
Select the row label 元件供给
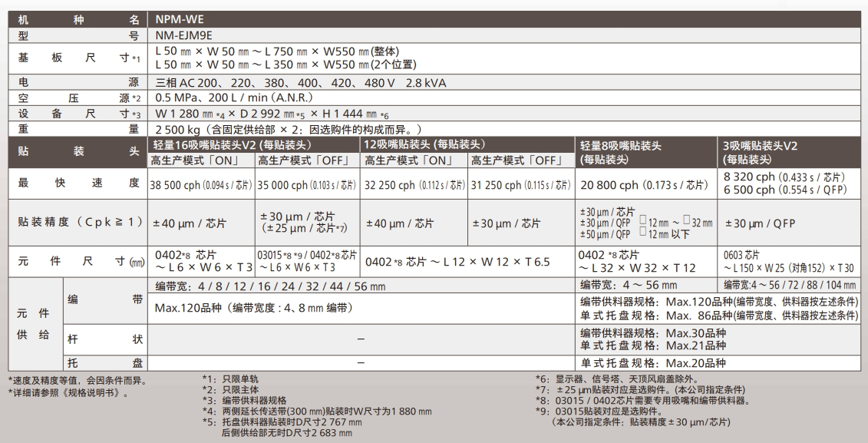(x=33, y=324)
